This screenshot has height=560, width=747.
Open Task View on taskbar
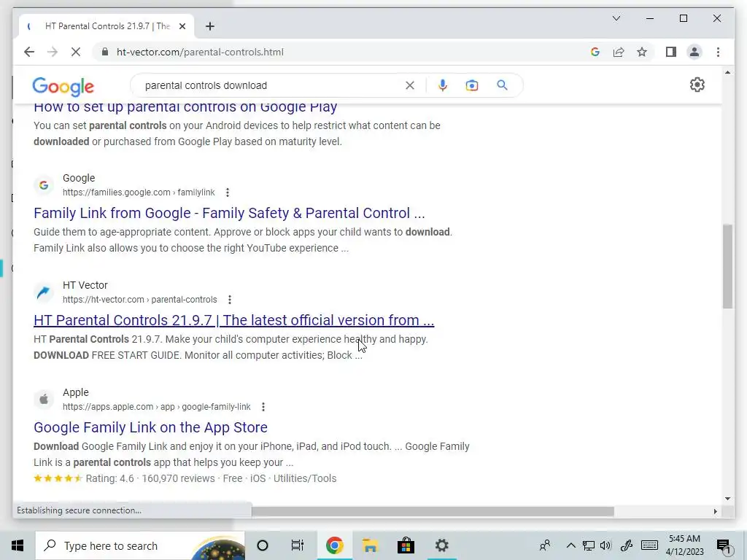[x=298, y=545]
